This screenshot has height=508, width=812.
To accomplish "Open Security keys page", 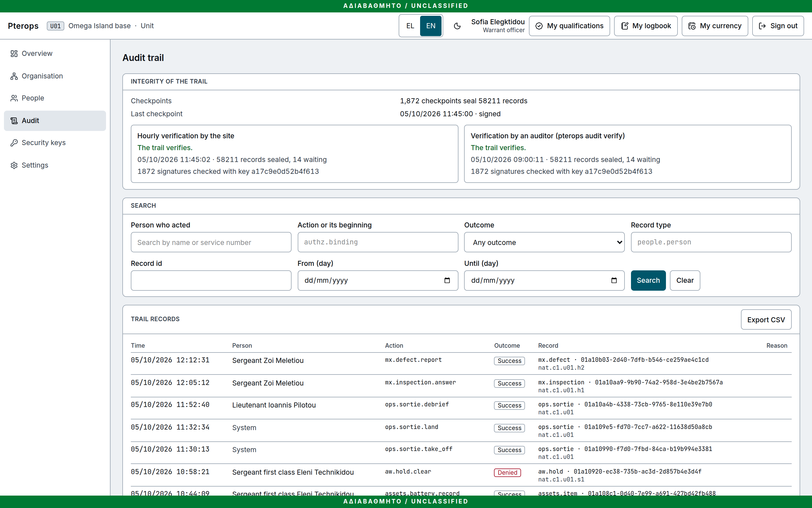I will tap(55, 143).
